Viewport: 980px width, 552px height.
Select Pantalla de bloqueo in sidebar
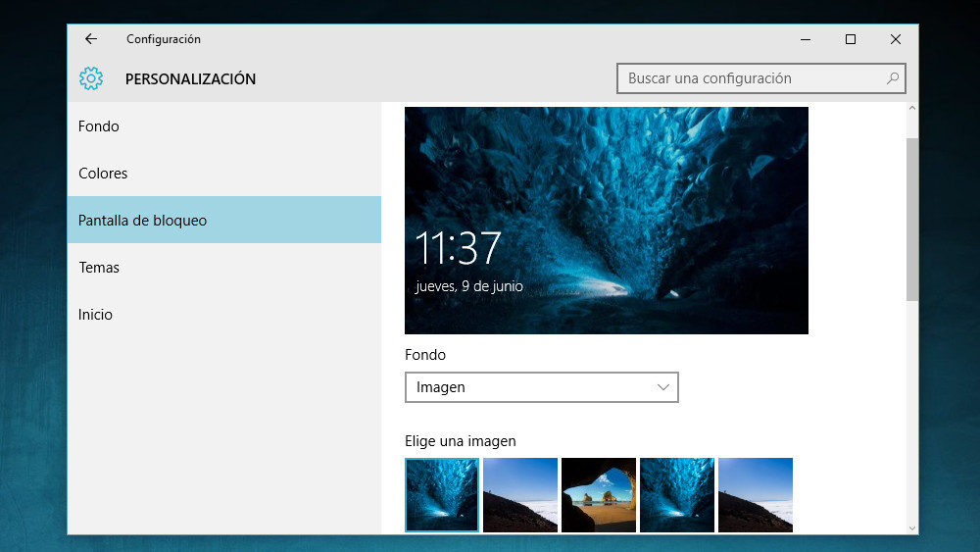point(224,220)
